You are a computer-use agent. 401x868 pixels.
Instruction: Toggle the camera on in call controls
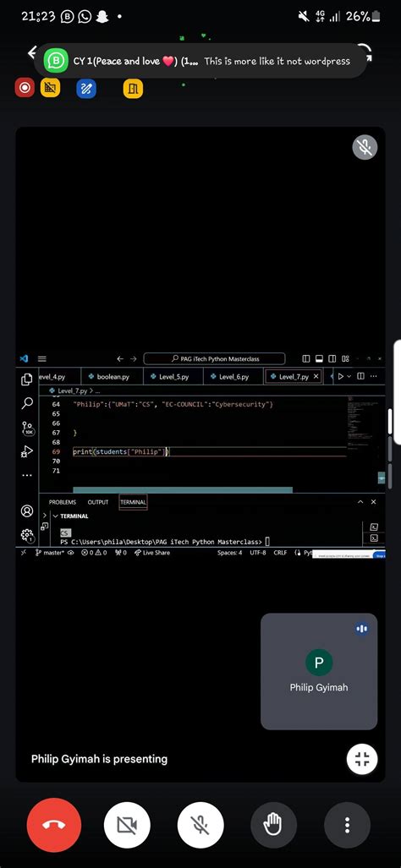coord(127,825)
